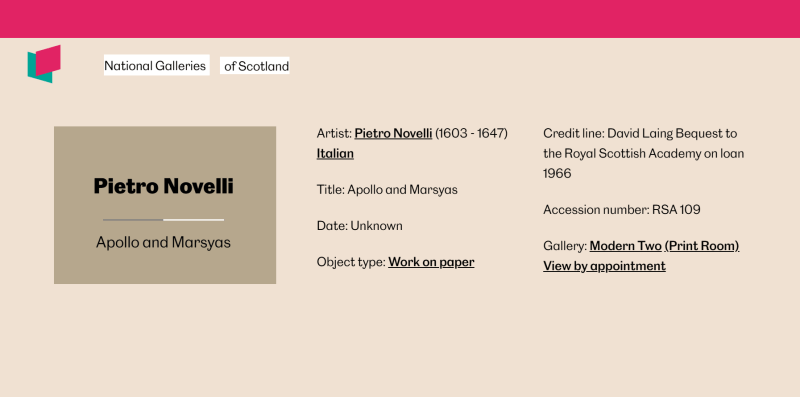The height and width of the screenshot is (397, 800).
Task: Click the Date: Unknown text
Action: point(359,226)
